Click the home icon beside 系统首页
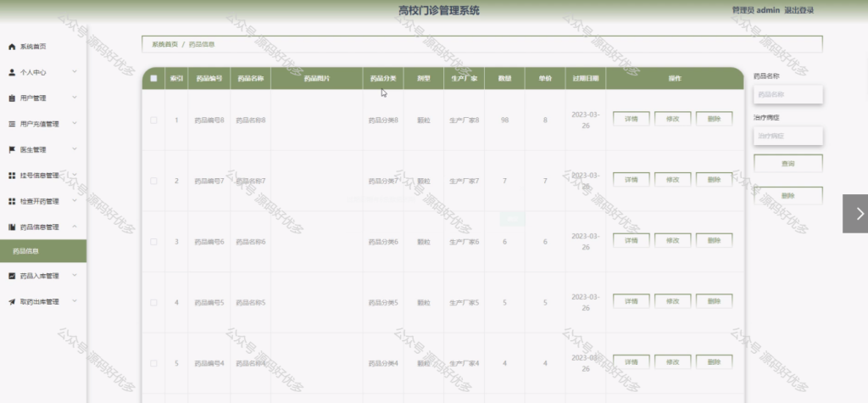Screen dimensions: 868x403 point(12,47)
